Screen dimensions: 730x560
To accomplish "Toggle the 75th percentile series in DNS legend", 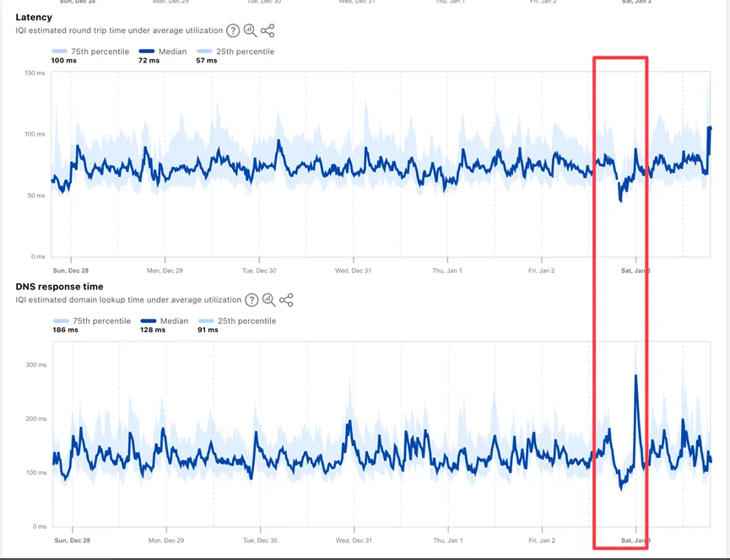I will 92,321.
